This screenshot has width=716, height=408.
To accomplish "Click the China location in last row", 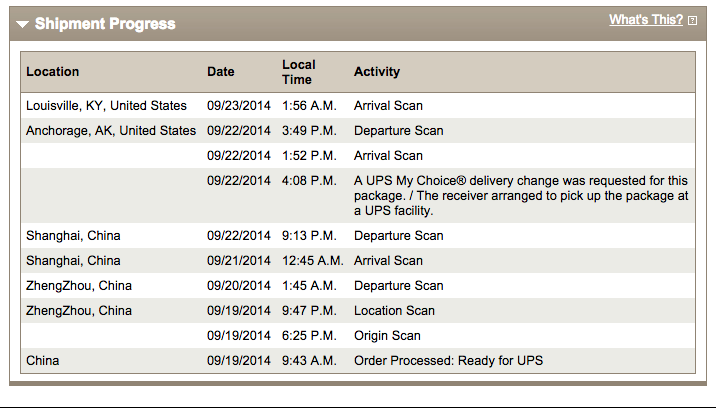I will click(42, 361).
